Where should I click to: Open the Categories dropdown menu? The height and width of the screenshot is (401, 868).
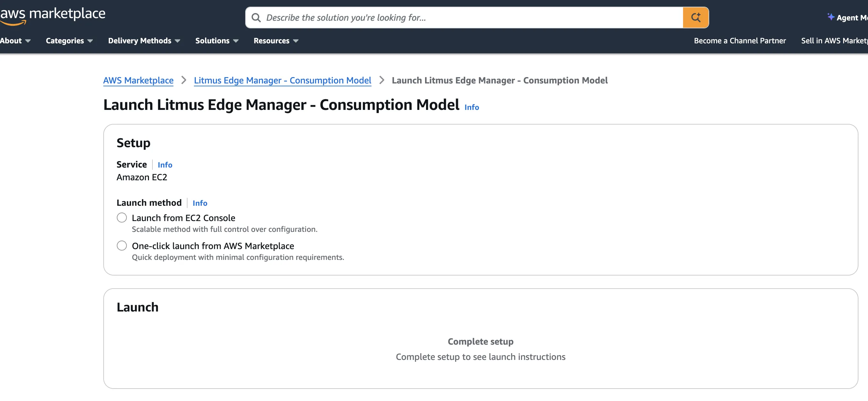[69, 40]
